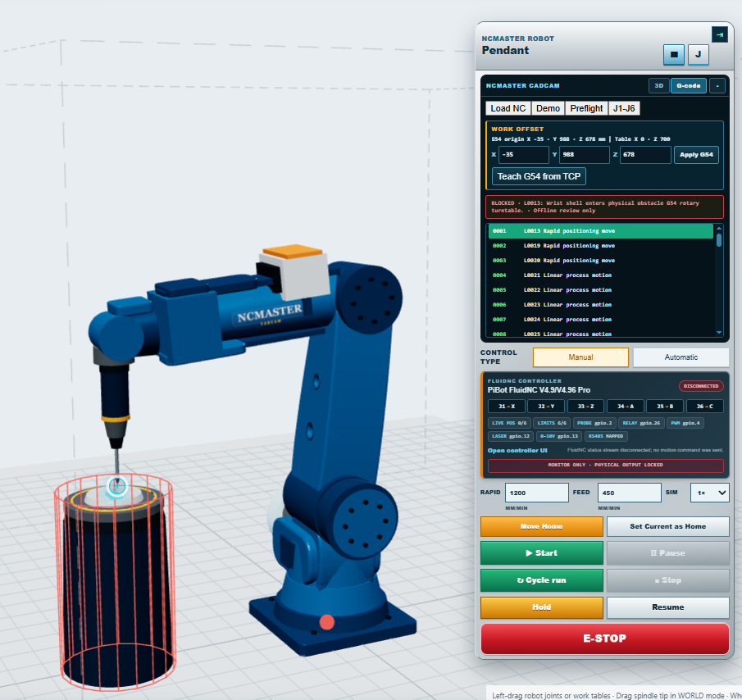
Task: Open controller UI link
Action: [x=517, y=450]
